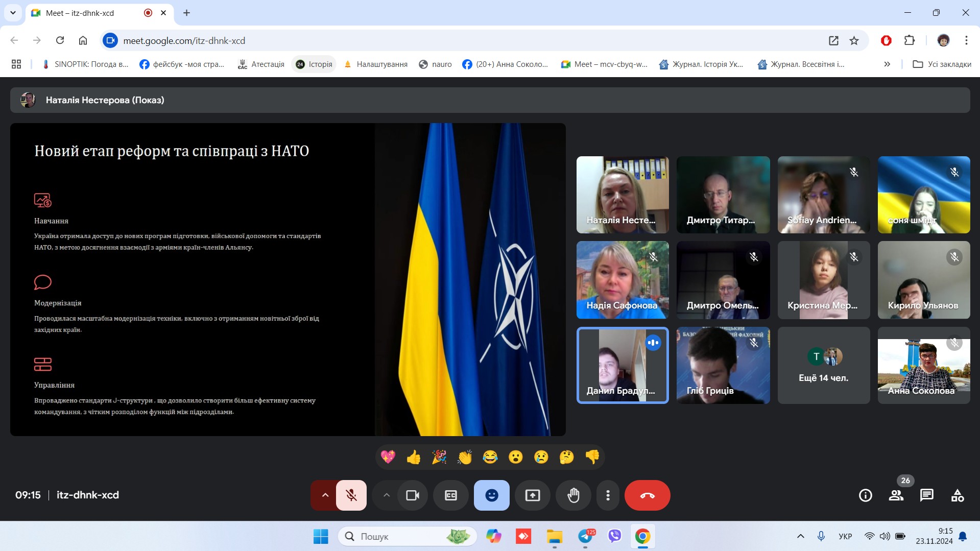Open a new browser tab
Viewport: 980px width, 551px height.
point(186,13)
